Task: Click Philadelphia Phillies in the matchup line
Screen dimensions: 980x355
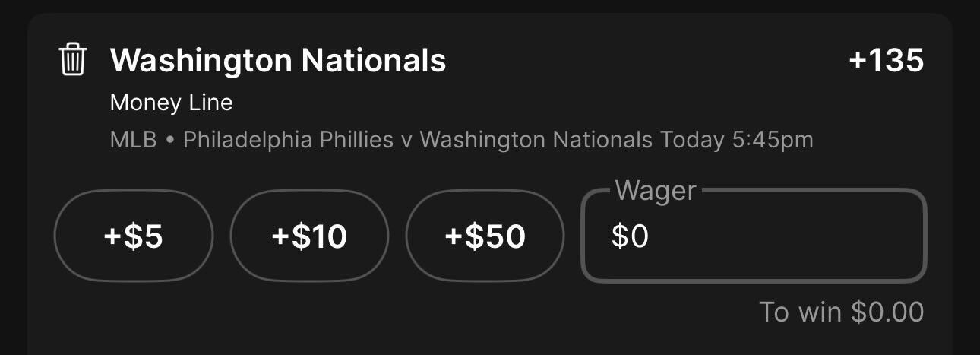Action: pyautogui.click(x=289, y=140)
